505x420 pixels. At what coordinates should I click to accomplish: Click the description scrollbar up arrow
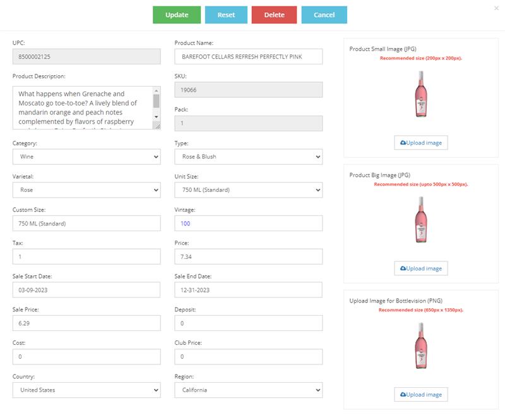(156, 90)
